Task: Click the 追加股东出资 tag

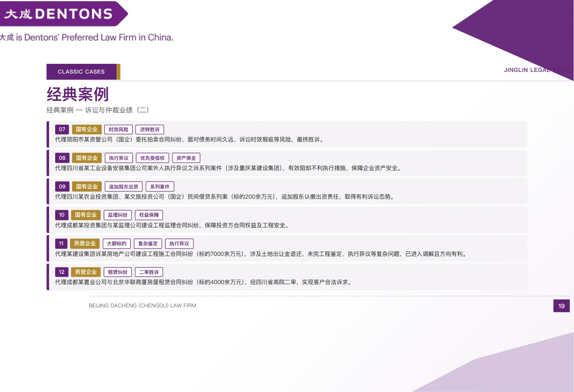Action: tap(123, 187)
